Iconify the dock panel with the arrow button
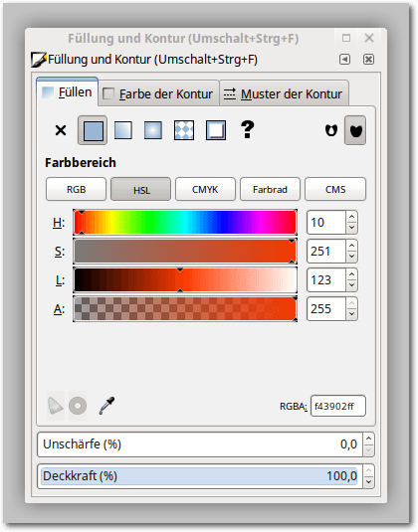 tap(344, 60)
